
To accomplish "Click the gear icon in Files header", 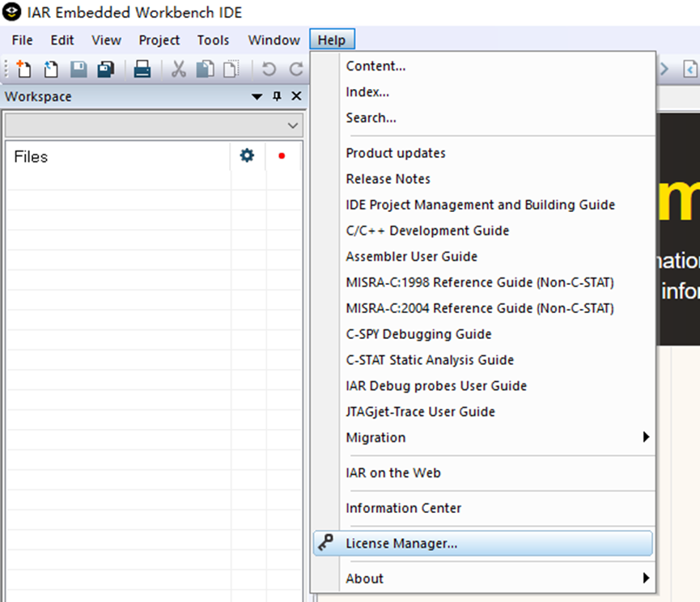I will pos(247,155).
